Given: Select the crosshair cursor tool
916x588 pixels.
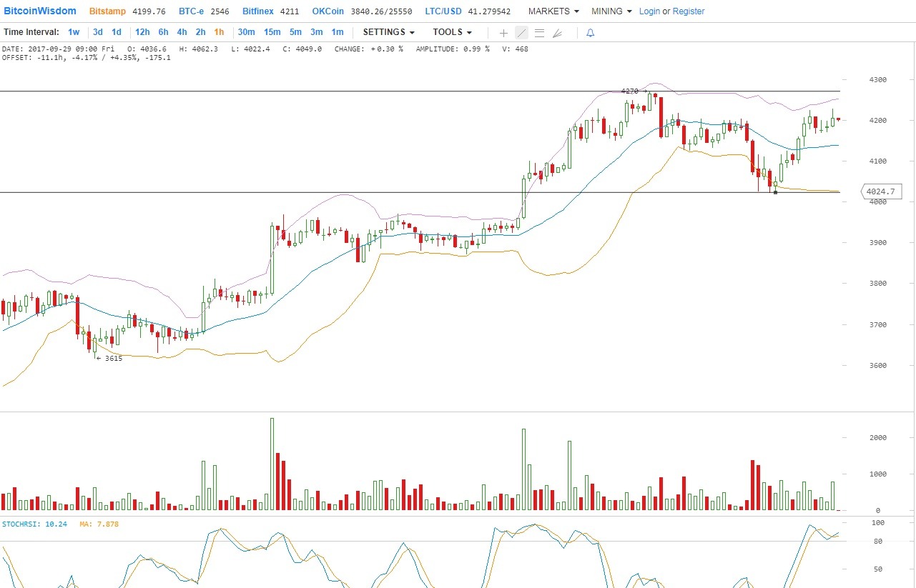Looking at the screenshot, I should 503,33.
